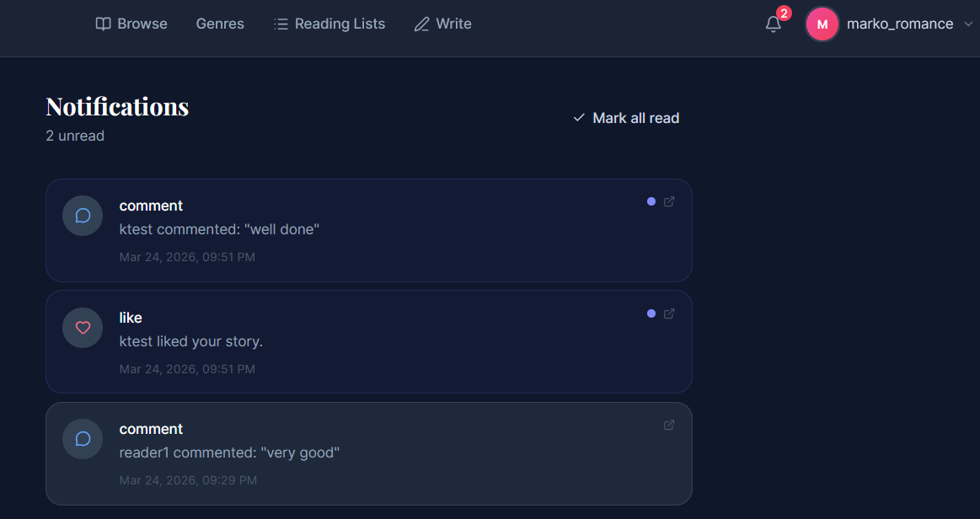
Task: Mark all notifications as read
Action: coord(626,118)
